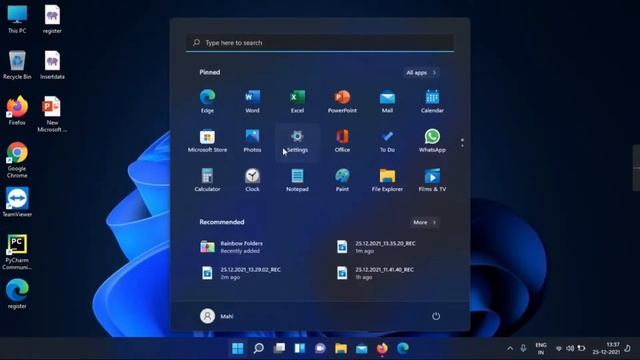Image resolution: width=640 pixels, height=360 pixels.
Task: Select the 'register' PHP file icon
Action: click(52, 19)
